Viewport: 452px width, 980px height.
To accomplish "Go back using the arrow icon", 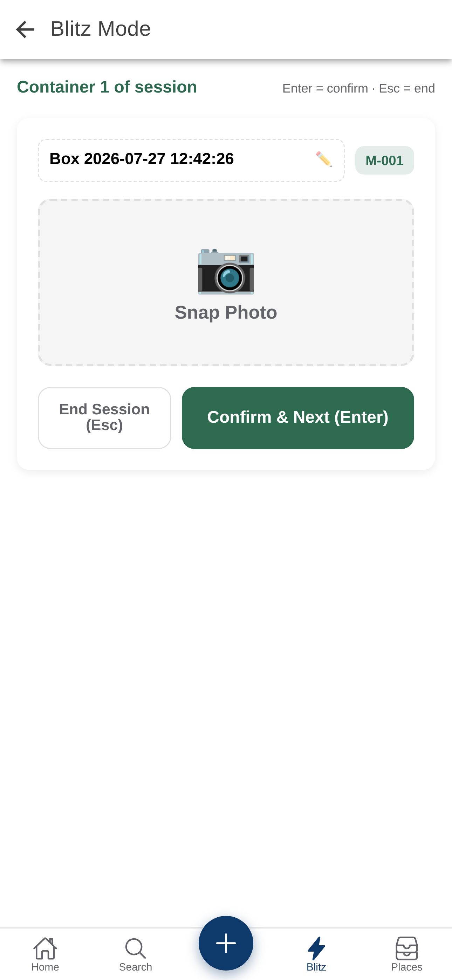I will 25,29.
